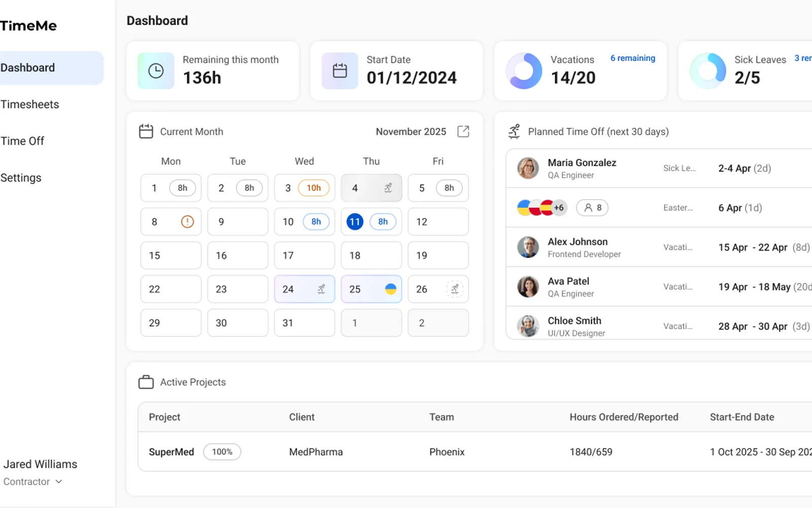This screenshot has width=812, height=508.
Task: Open calendar in full view icon
Action: (463, 132)
